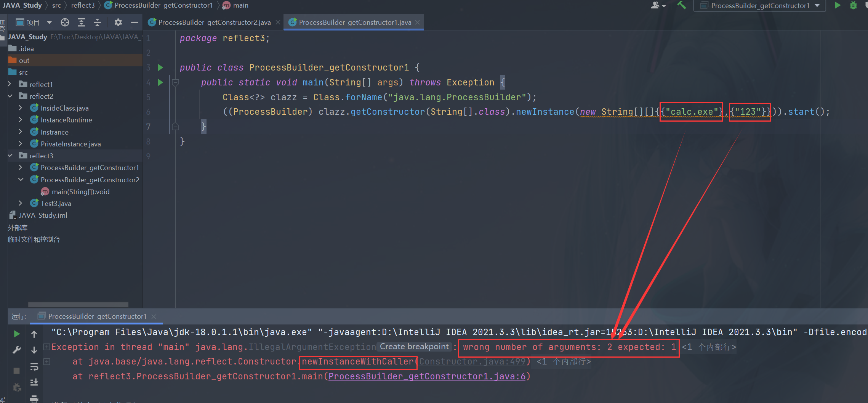The width and height of the screenshot is (868, 403).
Task: Collapse all items in project tree
Action: tap(97, 22)
